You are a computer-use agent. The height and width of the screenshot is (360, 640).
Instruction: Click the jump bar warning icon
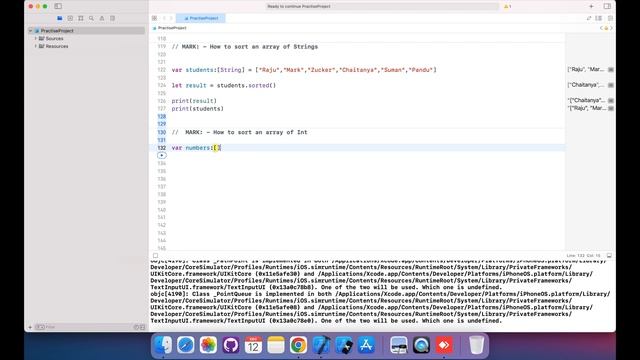[x=606, y=28]
